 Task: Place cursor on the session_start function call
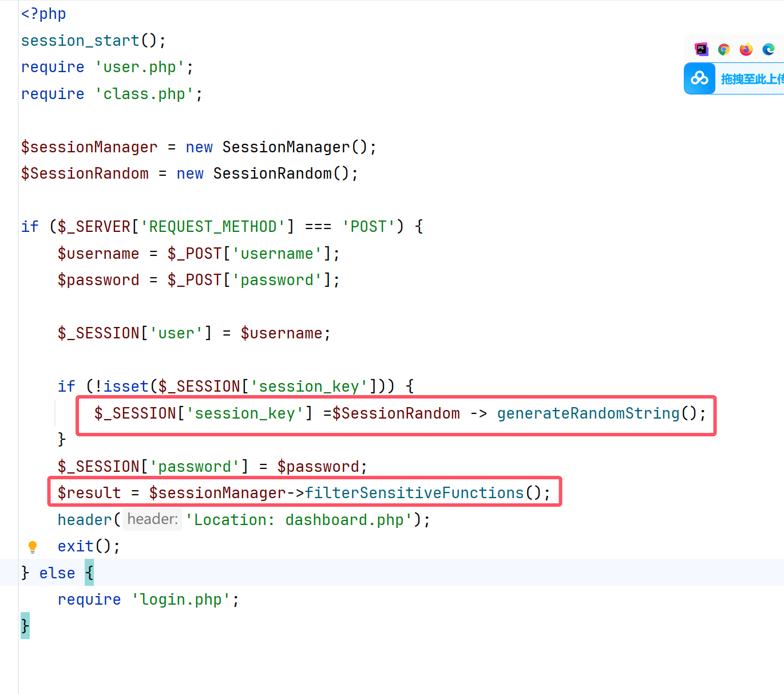coord(80,41)
